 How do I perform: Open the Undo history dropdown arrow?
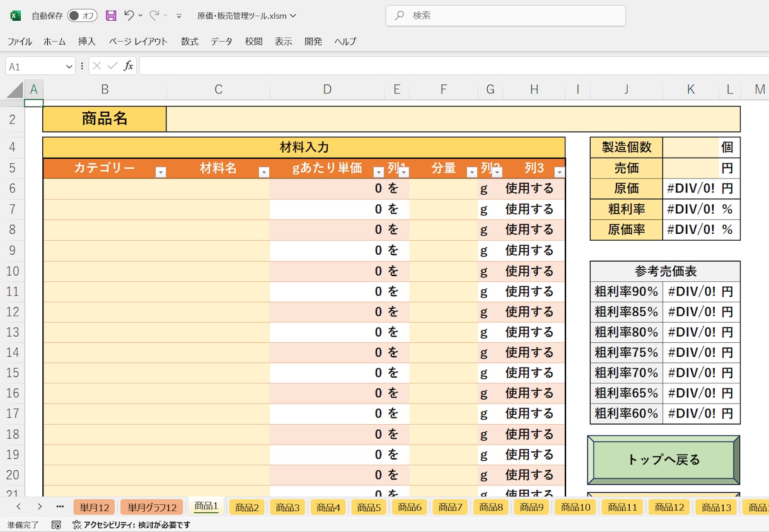141,16
